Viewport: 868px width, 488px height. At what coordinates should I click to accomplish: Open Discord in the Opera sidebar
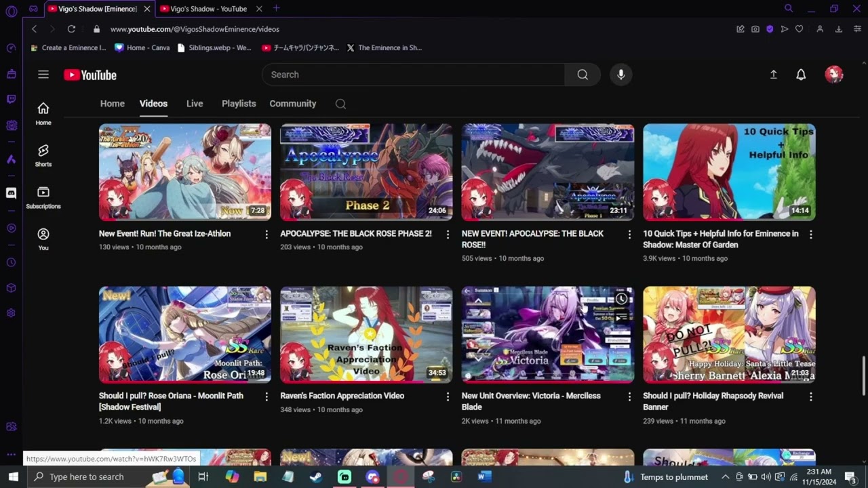pyautogui.click(x=11, y=193)
